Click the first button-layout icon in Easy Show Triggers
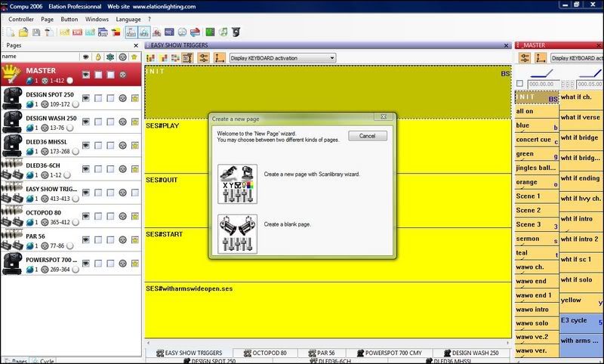 (x=150, y=58)
